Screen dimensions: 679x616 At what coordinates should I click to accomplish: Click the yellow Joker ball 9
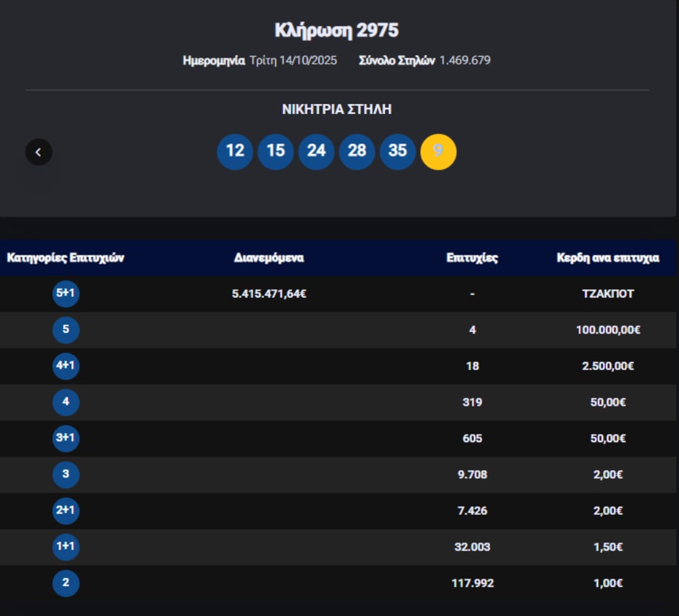coord(439,151)
